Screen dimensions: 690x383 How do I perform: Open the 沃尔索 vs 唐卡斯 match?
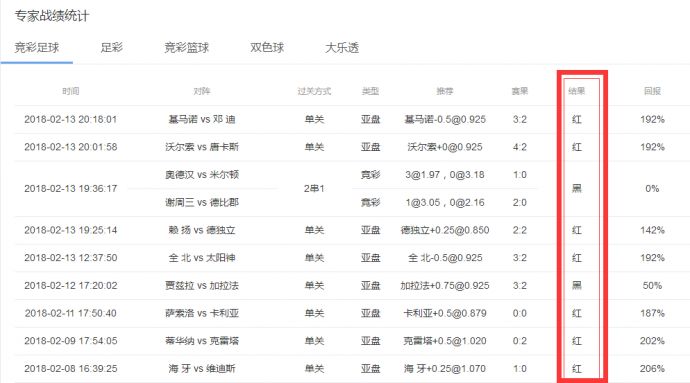[202, 147]
